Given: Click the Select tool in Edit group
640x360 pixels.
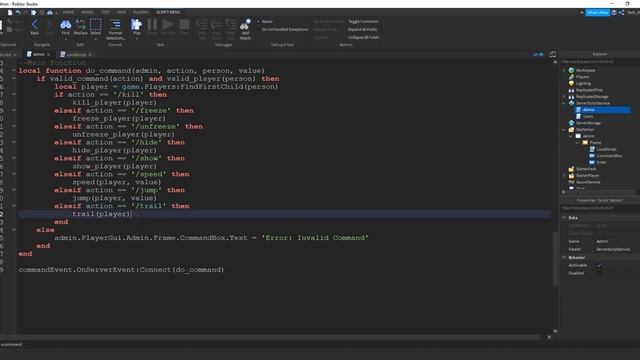Looking at the screenshot, I should (96, 25).
